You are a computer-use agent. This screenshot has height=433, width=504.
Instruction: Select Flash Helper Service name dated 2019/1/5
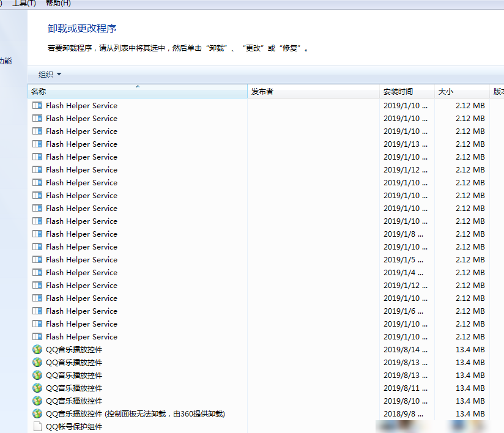point(81,260)
